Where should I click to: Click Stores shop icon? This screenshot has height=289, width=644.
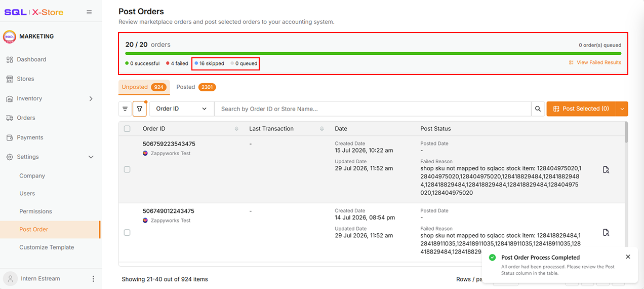(x=10, y=79)
